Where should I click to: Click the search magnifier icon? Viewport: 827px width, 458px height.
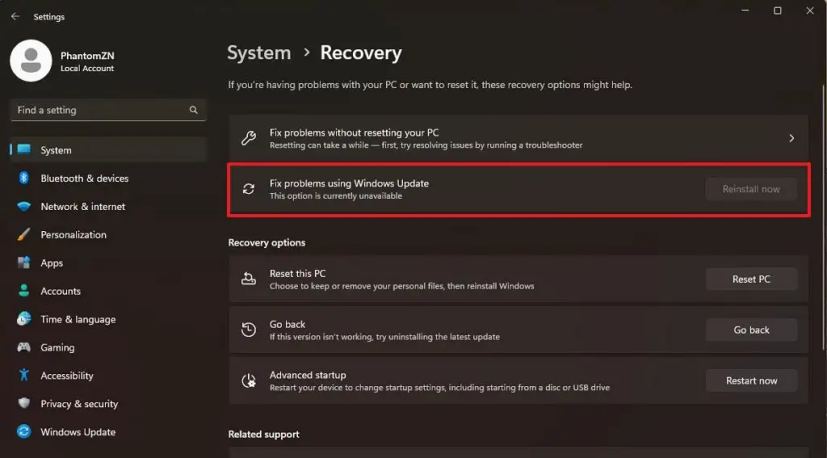click(x=194, y=110)
